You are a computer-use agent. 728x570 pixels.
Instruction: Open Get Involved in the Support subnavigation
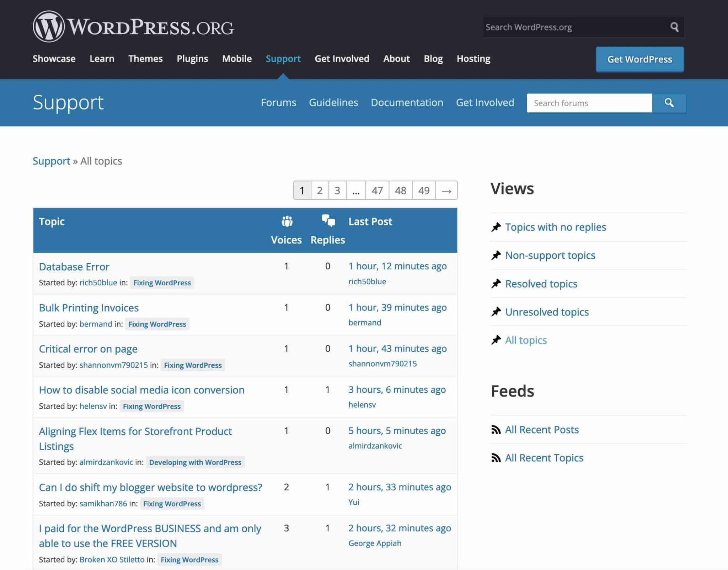[485, 103]
